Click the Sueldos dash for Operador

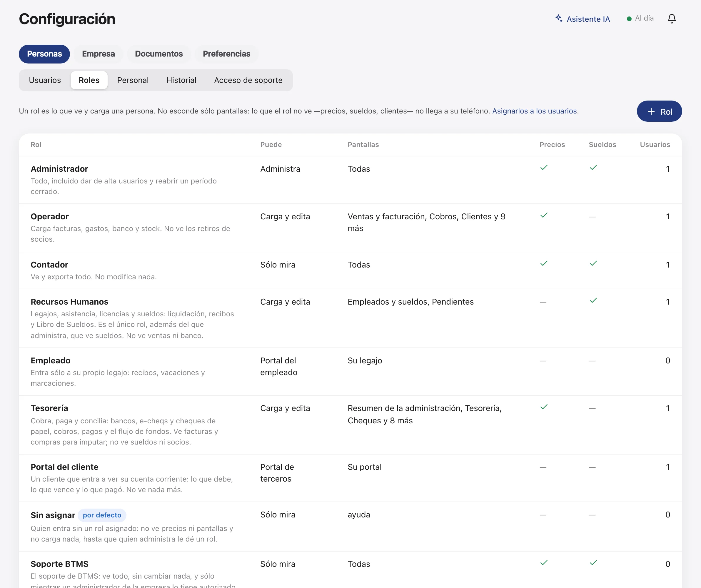point(592,217)
